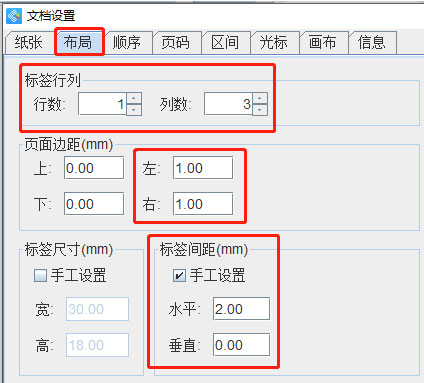
Task: Click the vertical label spacing field
Action: pos(241,345)
